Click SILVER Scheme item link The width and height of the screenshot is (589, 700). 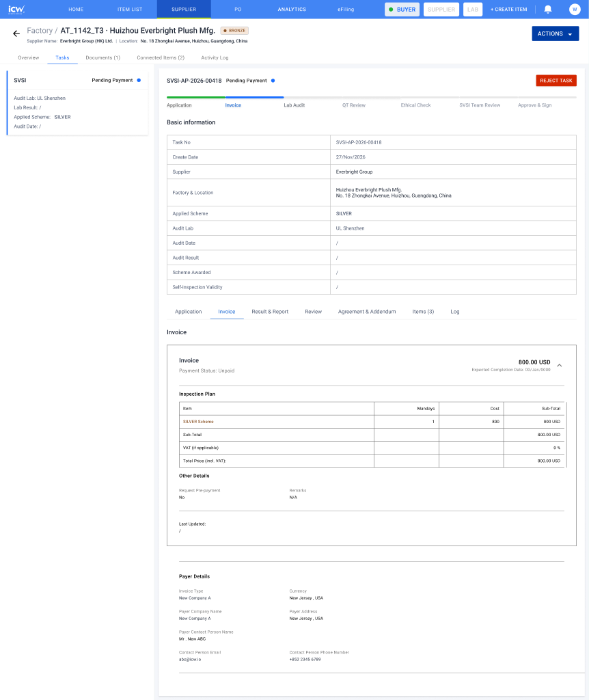point(198,421)
